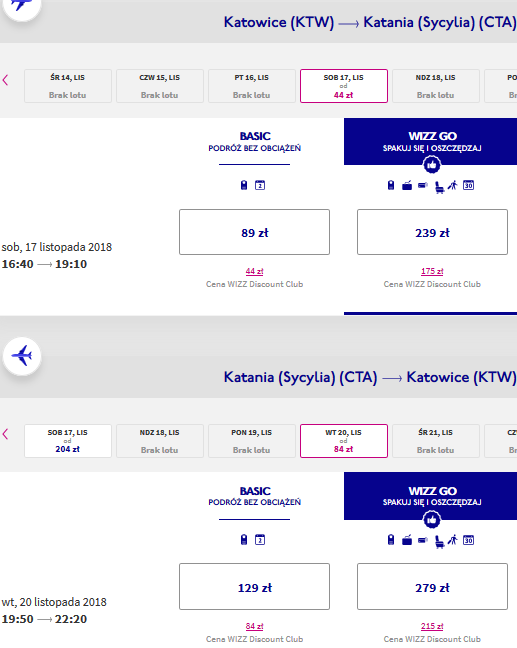Click the WIZZ GO thumbs-up badge on outbound flight
The width and height of the screenshot is (517, 648).
(432, 165)
